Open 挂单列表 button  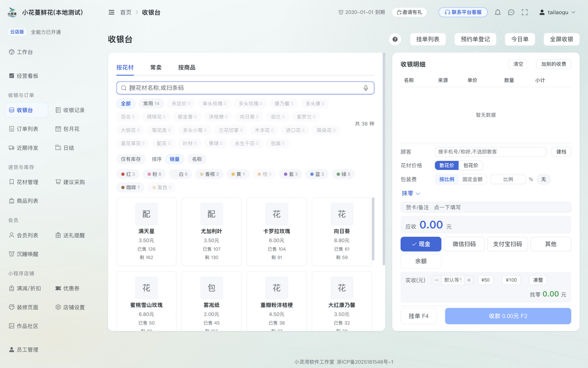pos(428,39)
